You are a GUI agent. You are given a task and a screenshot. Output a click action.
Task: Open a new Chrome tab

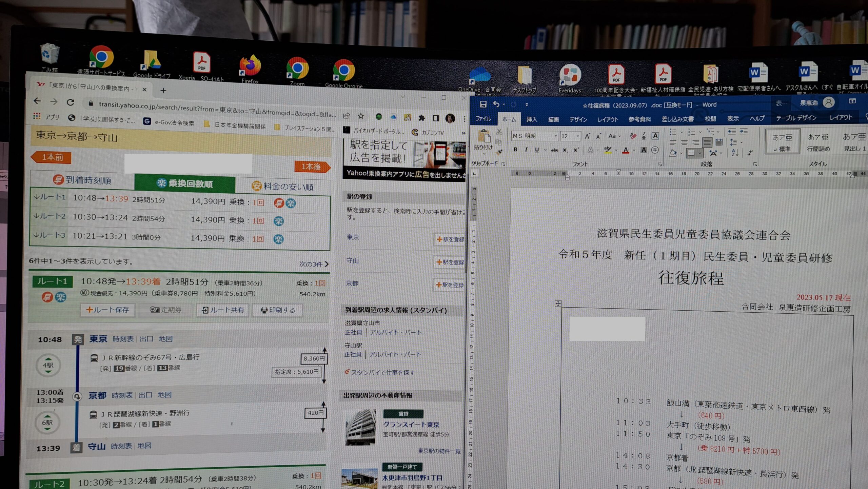coord(163,91)
